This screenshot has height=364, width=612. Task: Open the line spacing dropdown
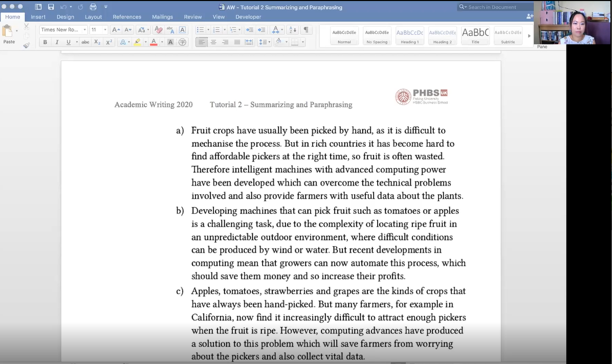pos(265,42)
